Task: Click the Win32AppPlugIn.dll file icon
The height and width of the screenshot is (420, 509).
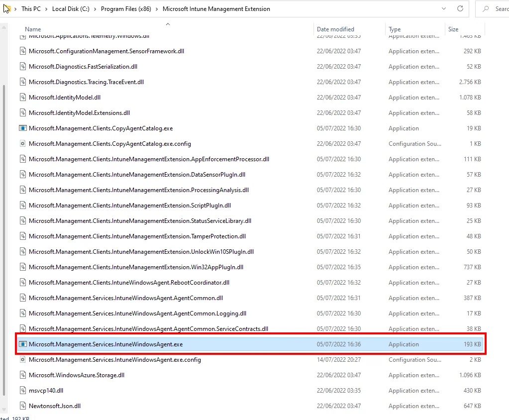Action: 23,267
